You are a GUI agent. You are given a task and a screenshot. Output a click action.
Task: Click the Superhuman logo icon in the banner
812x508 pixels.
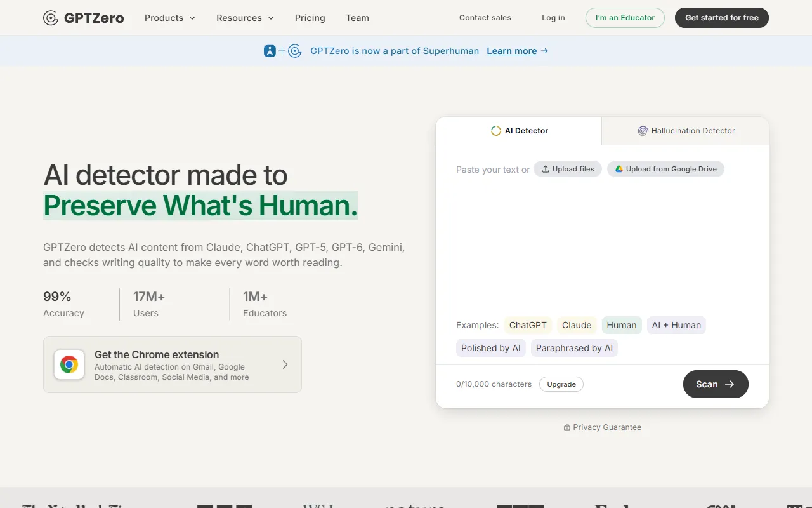tap(270, 51)
